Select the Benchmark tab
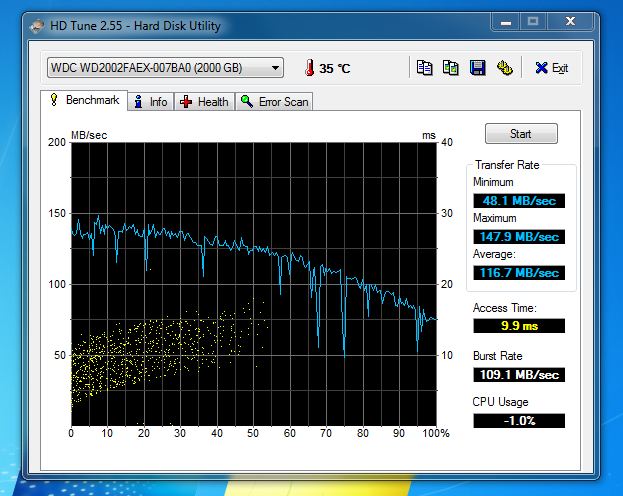The height and width of the screenshot is (496, 623). (x=84, y=100)
